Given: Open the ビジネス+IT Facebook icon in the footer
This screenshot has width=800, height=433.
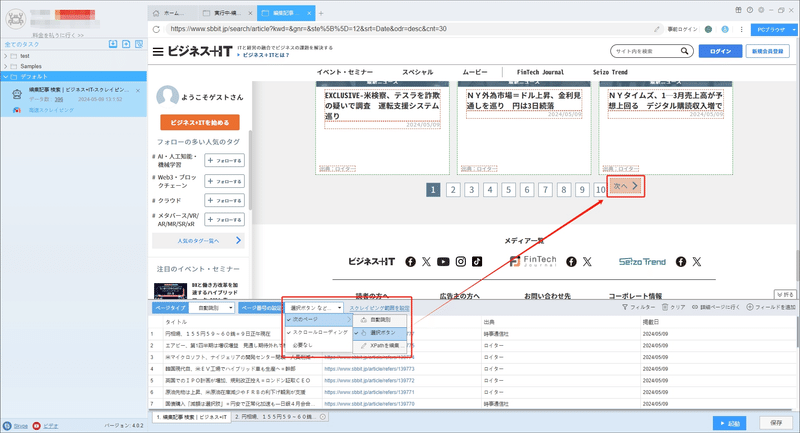Looking at the screenshot, I should pos(410,262).
